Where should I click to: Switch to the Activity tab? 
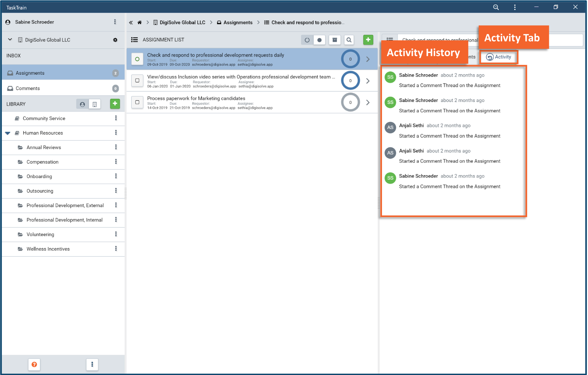(499, 57)
